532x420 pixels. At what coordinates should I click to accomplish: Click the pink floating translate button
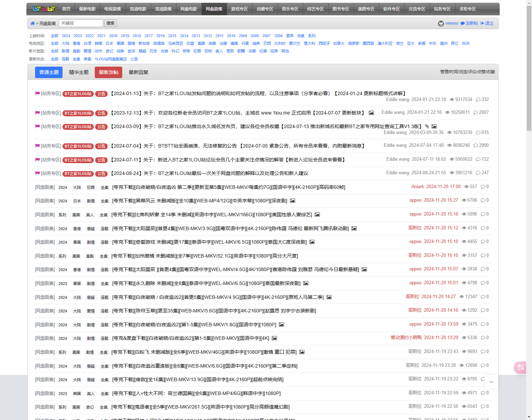(521, 368)
